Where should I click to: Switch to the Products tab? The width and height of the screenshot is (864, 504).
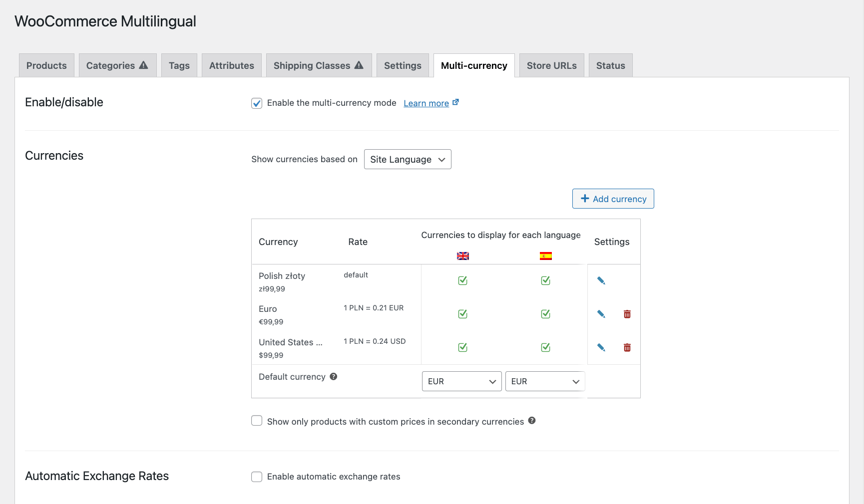pyautogui.click(x=46, y=65)
